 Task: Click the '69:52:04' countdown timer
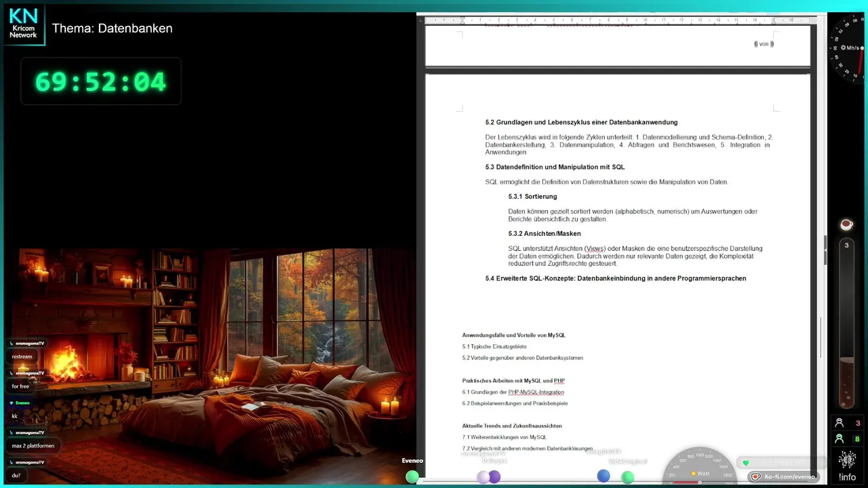click(100, 82)
